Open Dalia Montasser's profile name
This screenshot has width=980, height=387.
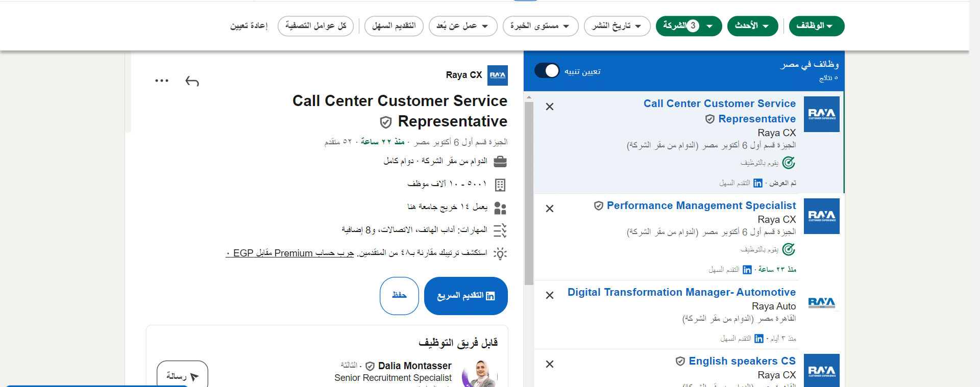point(414,366)
